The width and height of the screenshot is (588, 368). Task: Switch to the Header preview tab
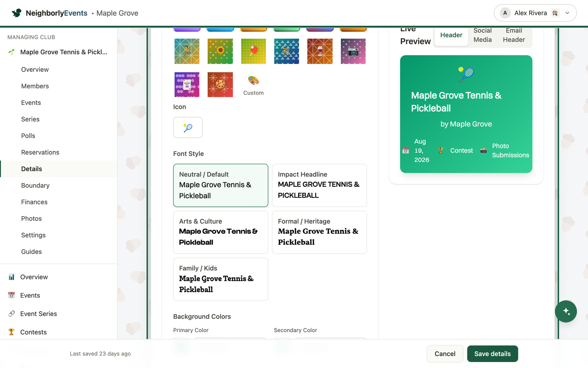(x=451, y=35)
